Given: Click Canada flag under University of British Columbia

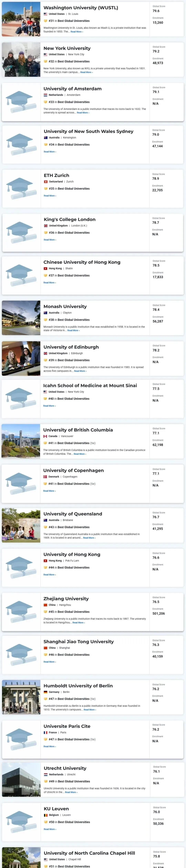Looking at the screenshot, I should [45, 436].
